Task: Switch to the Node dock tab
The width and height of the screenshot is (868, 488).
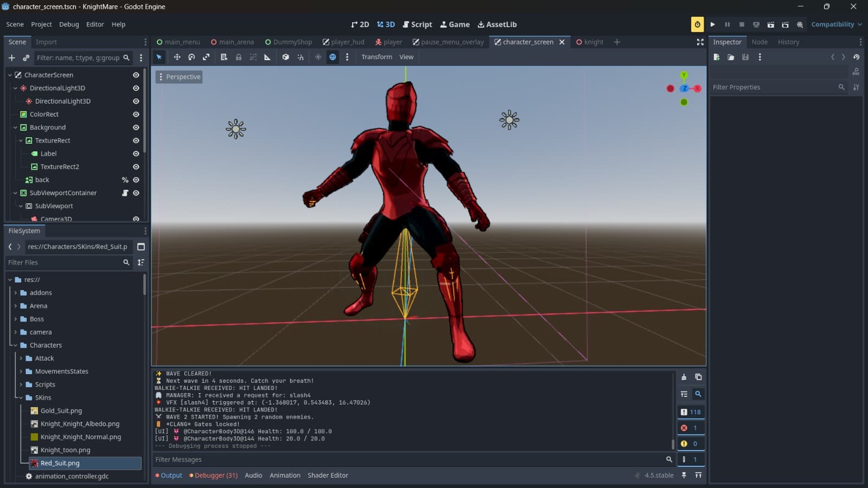Action: tap(759, 42)
